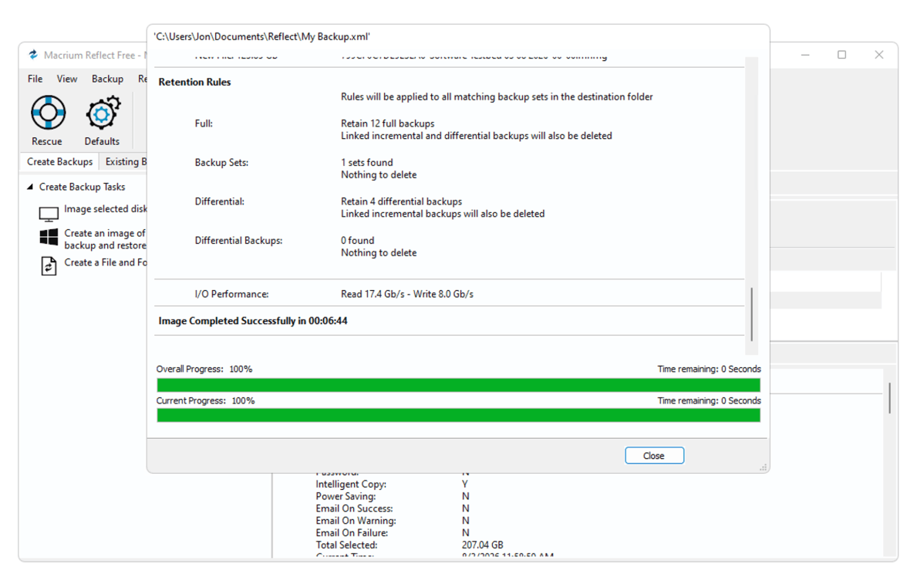Switch to the Create Backups tab

click(x=59, y=161)
